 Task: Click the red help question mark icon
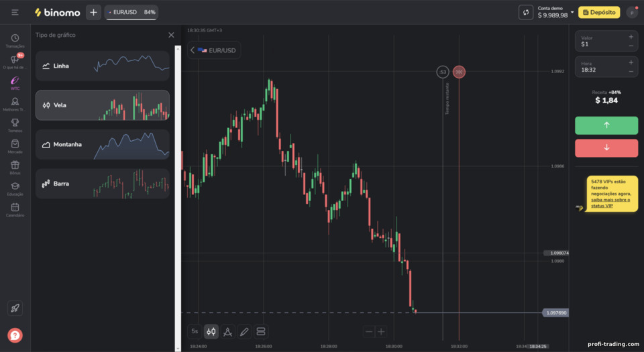[x=15, y=335]
